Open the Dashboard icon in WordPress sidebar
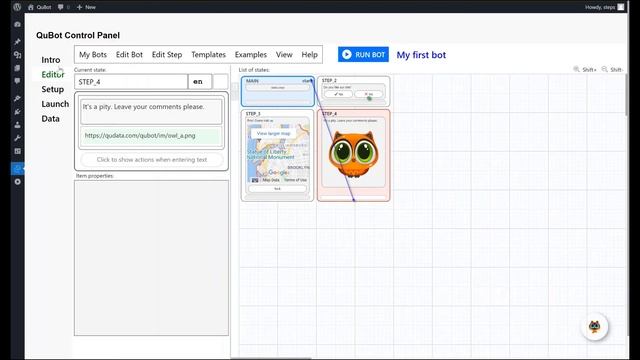 [x=17, y=24]
